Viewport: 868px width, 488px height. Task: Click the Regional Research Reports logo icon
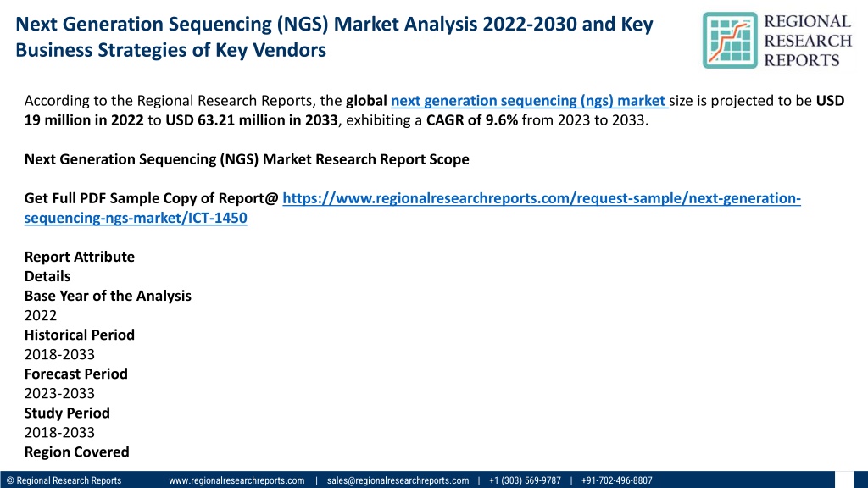[x=730, y=41]
